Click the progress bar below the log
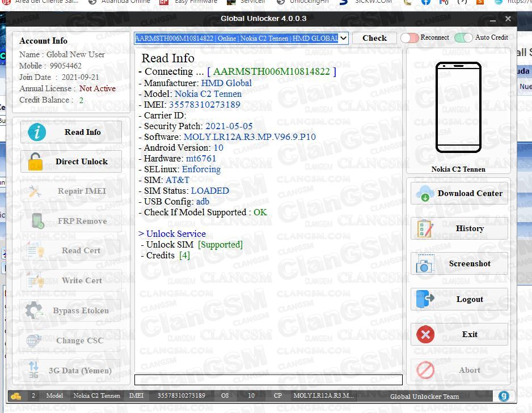The image size is (532, 413). point(268,380)
